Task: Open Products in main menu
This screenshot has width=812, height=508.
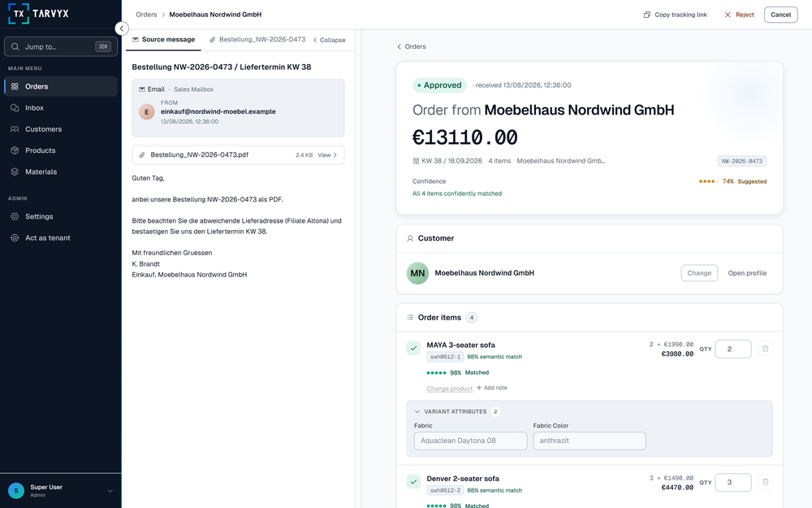Action: point(61,150)
